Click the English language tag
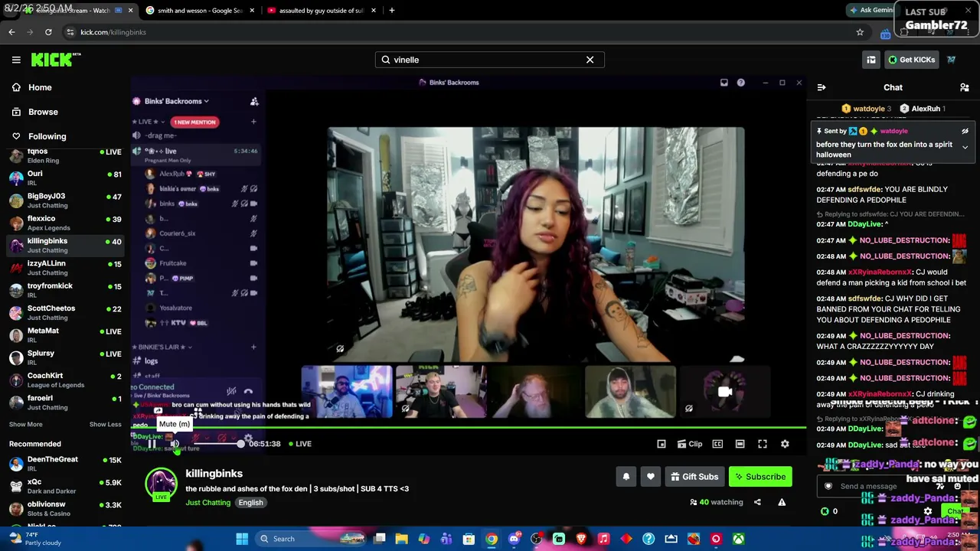This screenshot has width=980, height=551. pos(250,503)
